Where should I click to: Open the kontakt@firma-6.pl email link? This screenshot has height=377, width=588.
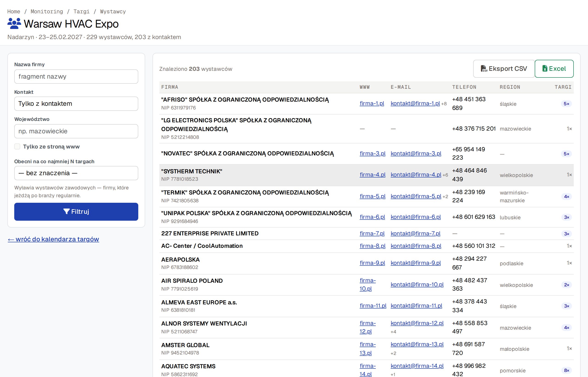pos(416,217)
